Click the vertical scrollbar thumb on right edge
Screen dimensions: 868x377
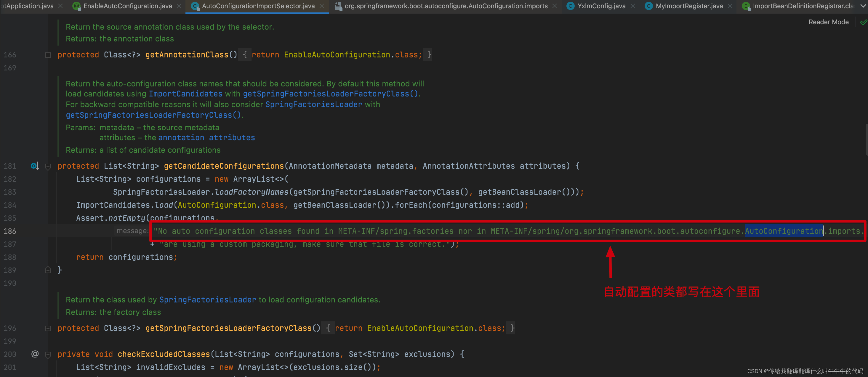tap(866, 140)
